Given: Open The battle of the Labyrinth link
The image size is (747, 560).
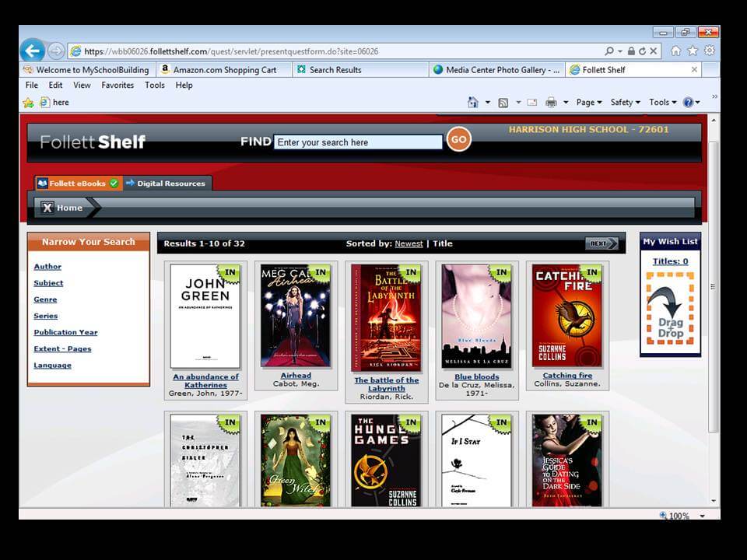Looking at the screenshot, I should tap(387, 384).
